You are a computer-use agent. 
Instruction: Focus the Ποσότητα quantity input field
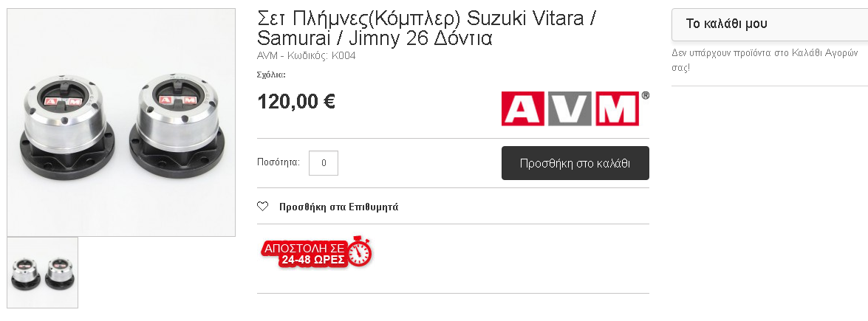(x=324, y=162)
